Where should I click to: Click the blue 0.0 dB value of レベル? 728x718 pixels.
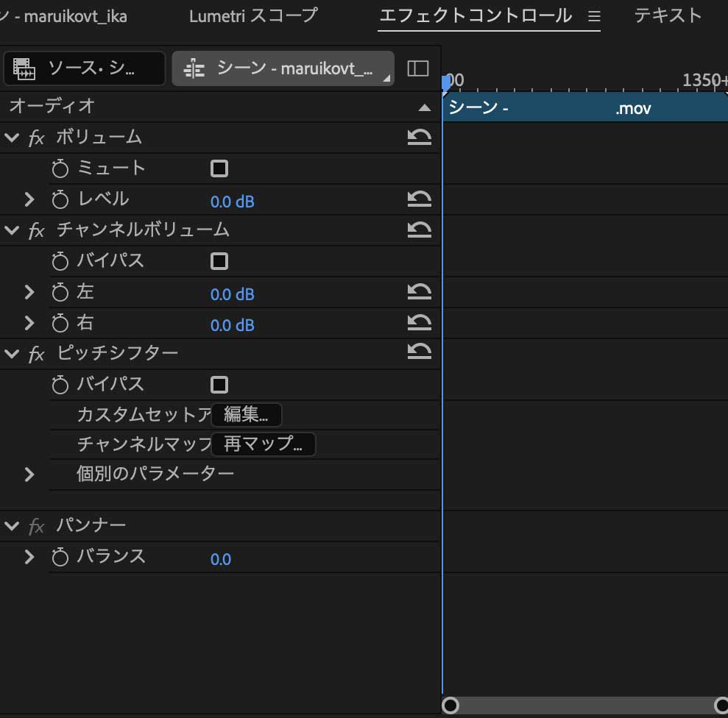coord(233,201)
